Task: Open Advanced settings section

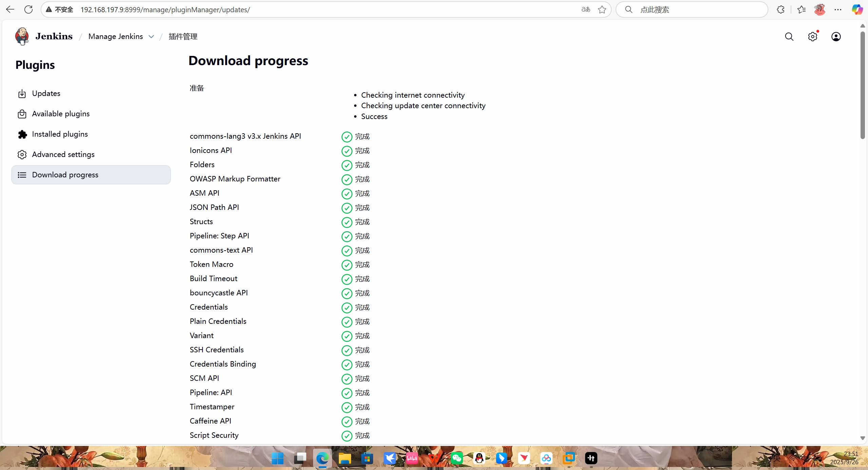Action: (91, 155)
